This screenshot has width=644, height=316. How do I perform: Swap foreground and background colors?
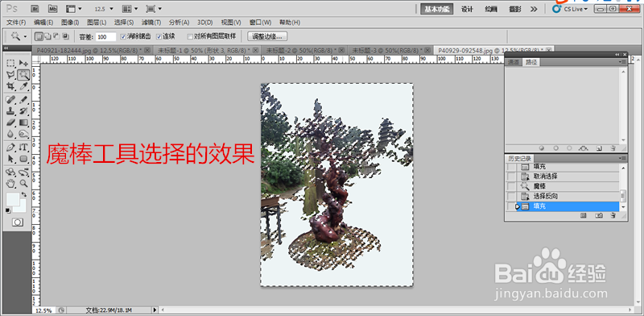(24, 194)
